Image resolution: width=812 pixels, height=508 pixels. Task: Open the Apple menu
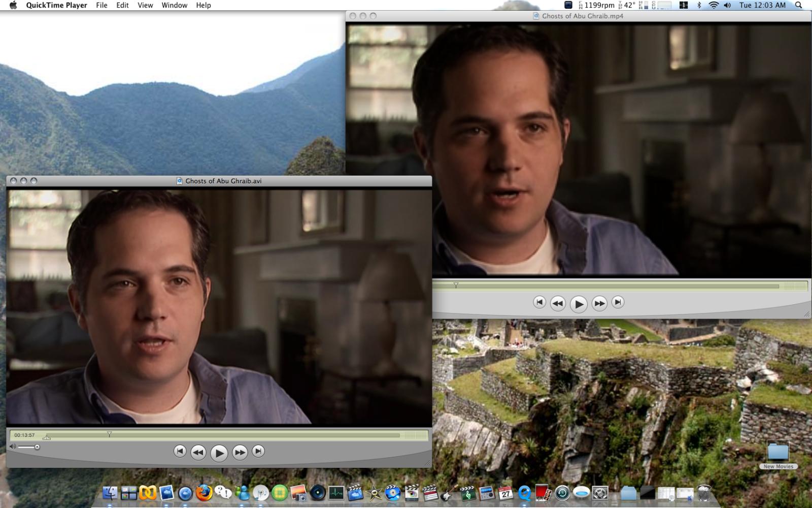[13, 5]
